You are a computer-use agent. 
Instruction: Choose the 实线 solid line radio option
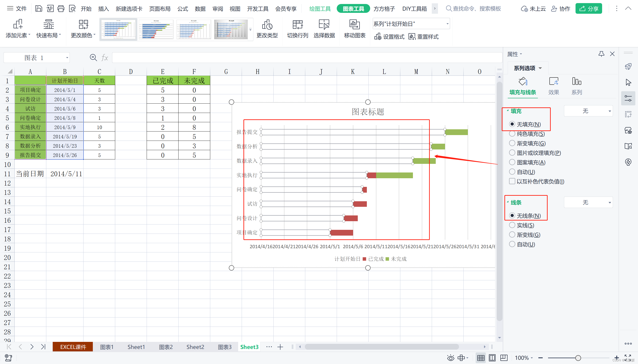tap(512, 225)
